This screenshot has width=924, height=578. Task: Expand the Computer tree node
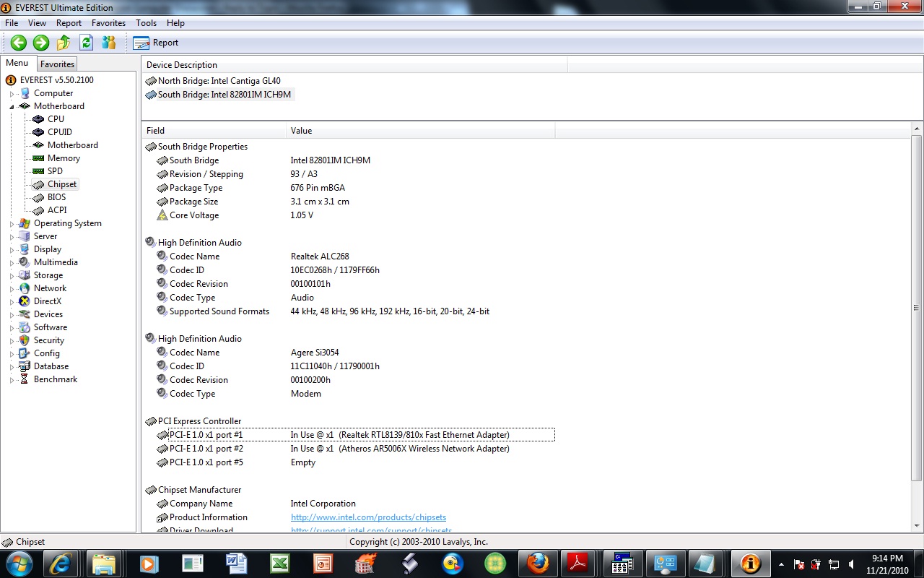click(x=12, y=94)
